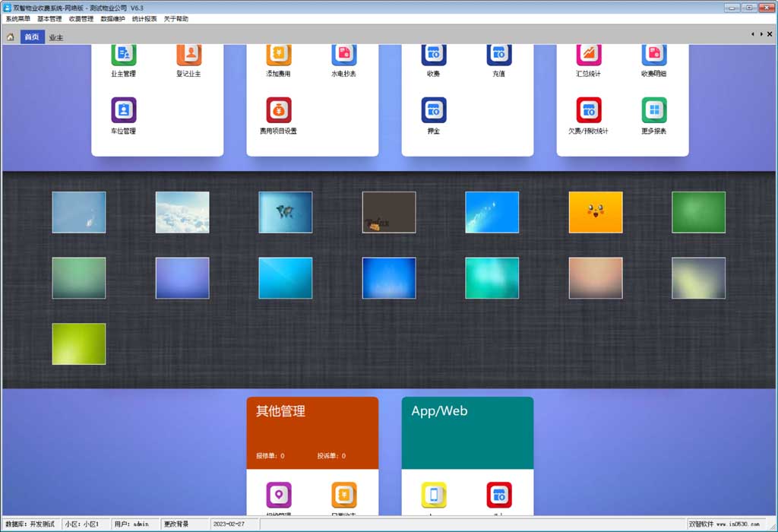Click the app logo in the title bar
The width and height of the screenshot is (778, 532).
click(7, 8)
